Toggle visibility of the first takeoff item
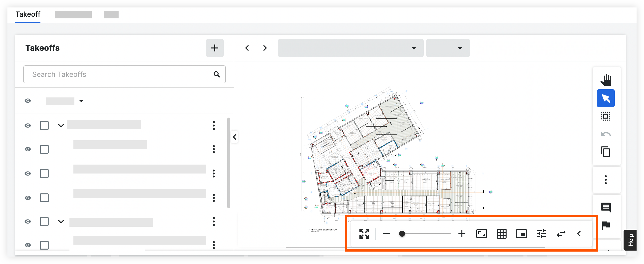Viewport: 644px width, 264px height. 28,126
